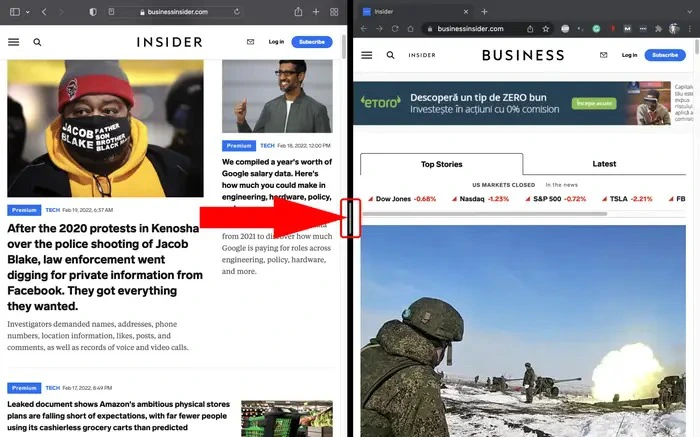The height and width of the screenshot is (437, 700).
Task: Open Safari share menu
Action: coord(298,12)
